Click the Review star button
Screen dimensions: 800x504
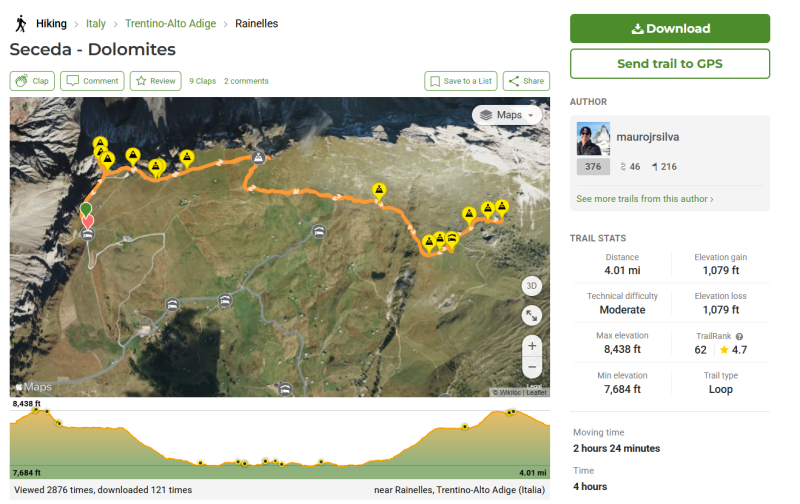[x=155, y=81]
